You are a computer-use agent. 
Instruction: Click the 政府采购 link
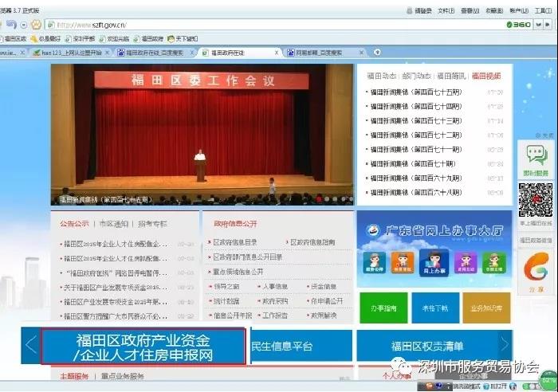[275, 301]
